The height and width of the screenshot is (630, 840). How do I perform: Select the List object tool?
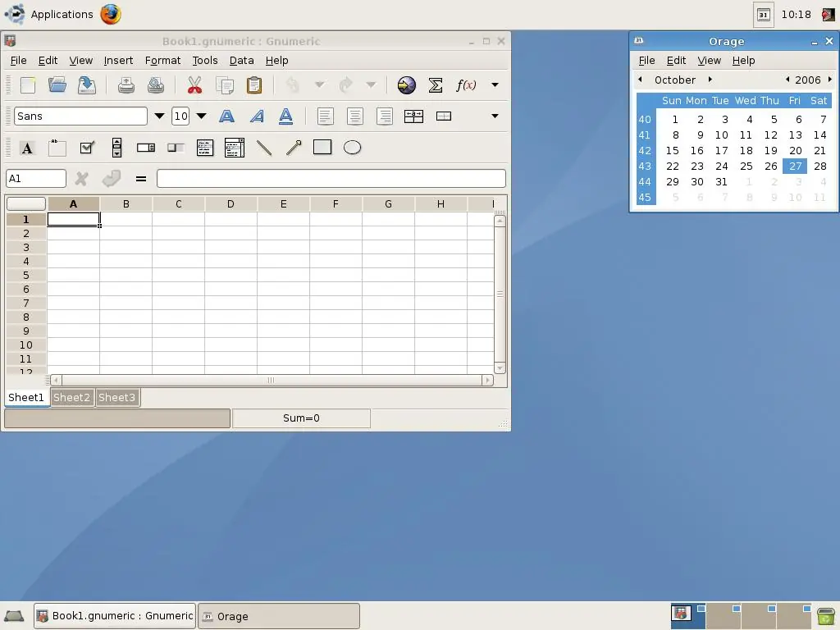point(205,148)
